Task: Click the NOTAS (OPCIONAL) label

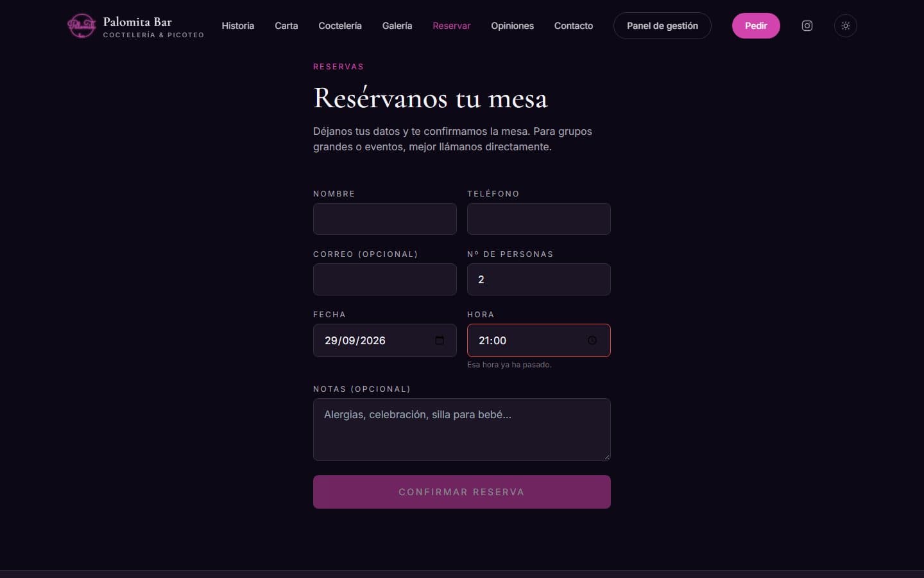Action: 362,389
